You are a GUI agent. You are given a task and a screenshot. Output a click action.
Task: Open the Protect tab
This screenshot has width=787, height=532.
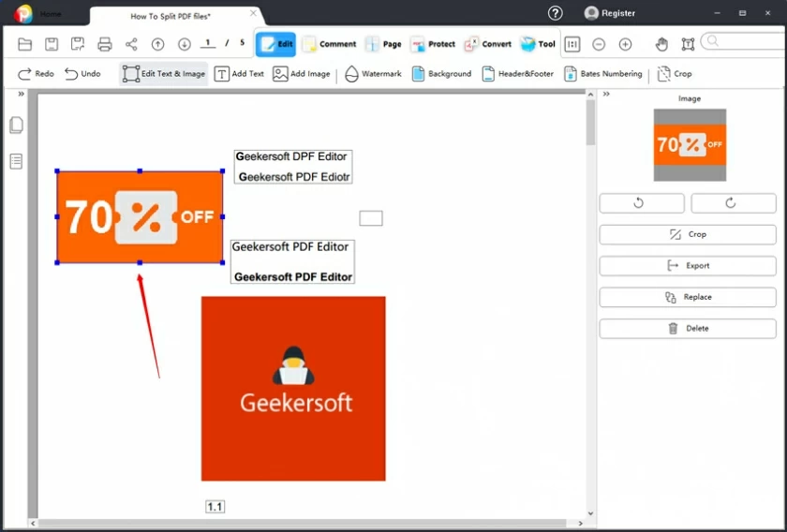[x=433, y=44]
